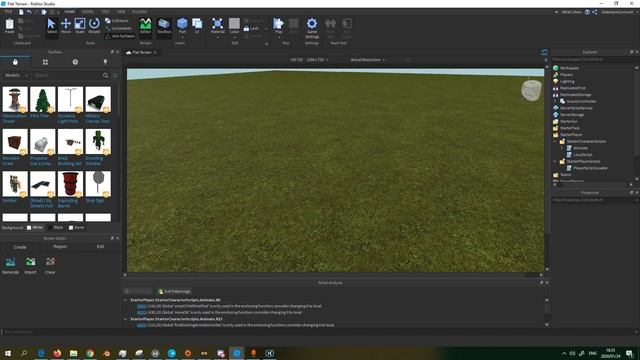The height and width of the screenshot is (360, 640).
Task: Activate the Rotate tool
Action: click(x=94, y=26)
